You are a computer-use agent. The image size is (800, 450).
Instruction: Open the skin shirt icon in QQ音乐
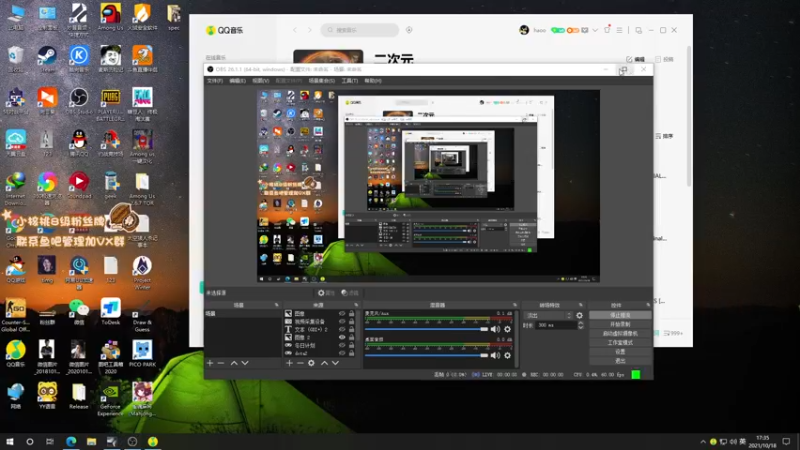click(607, 30)
